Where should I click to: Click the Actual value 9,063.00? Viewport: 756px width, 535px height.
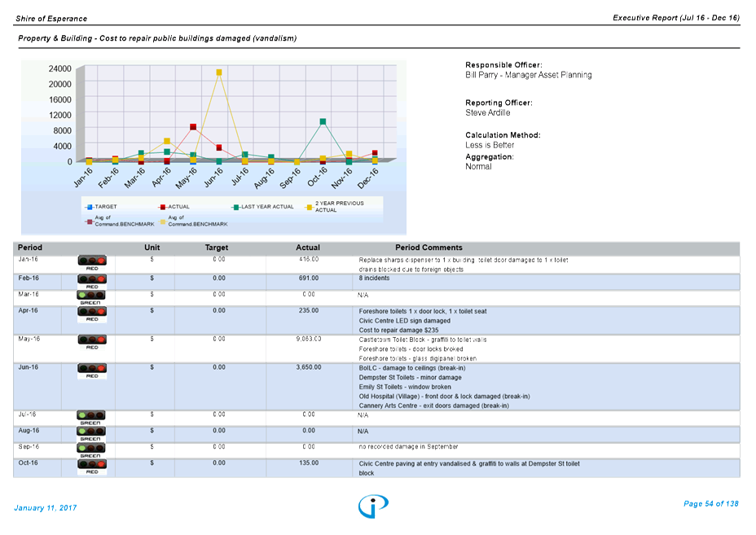(x=309, y=339)
